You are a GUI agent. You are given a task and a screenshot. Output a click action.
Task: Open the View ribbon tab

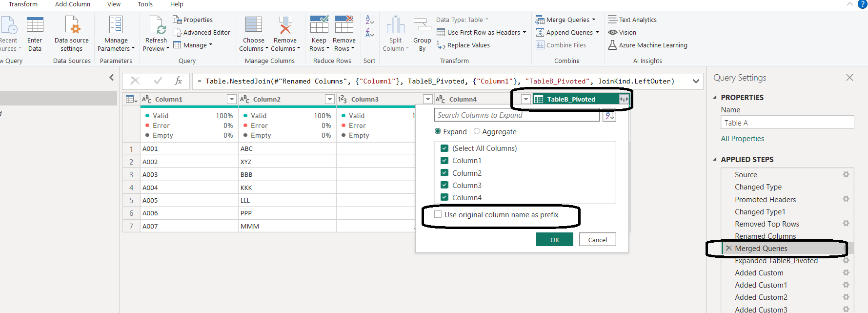coord(114,4)
